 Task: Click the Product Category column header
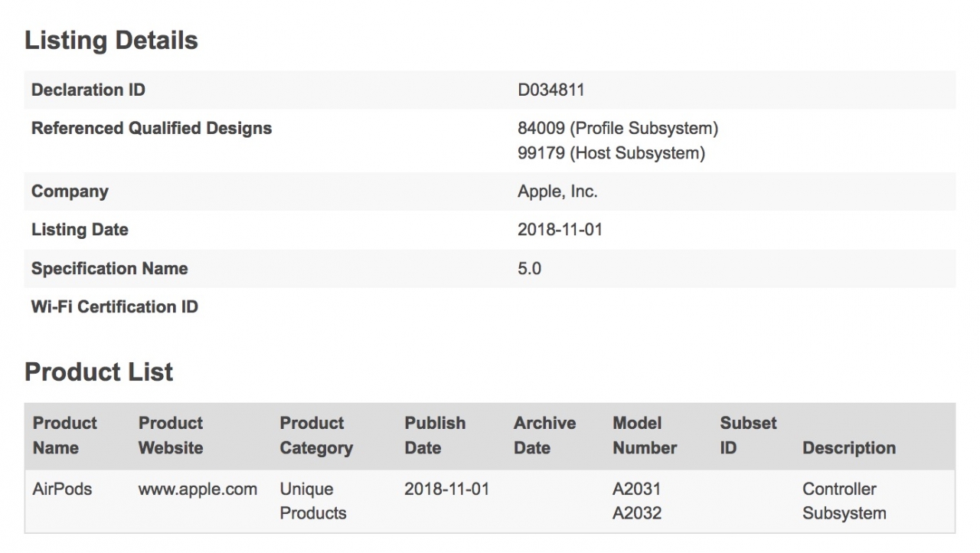point(316,435)
